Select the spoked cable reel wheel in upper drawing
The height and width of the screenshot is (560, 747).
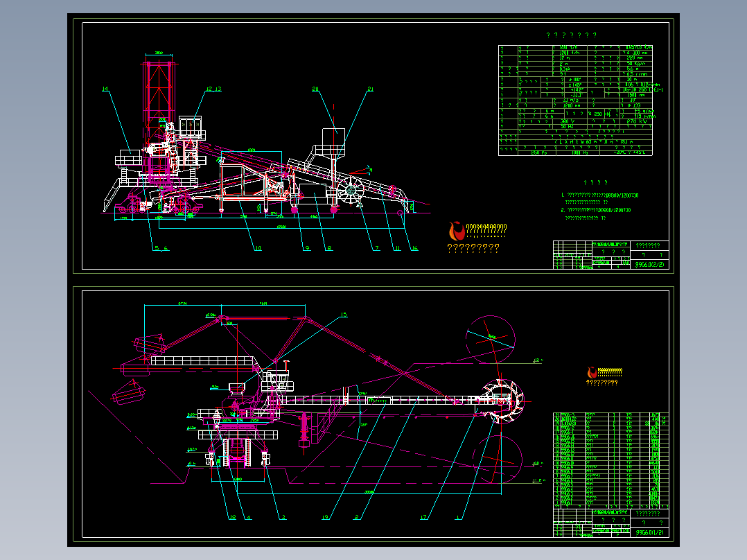pyautogui.click(x=351, y=190)
